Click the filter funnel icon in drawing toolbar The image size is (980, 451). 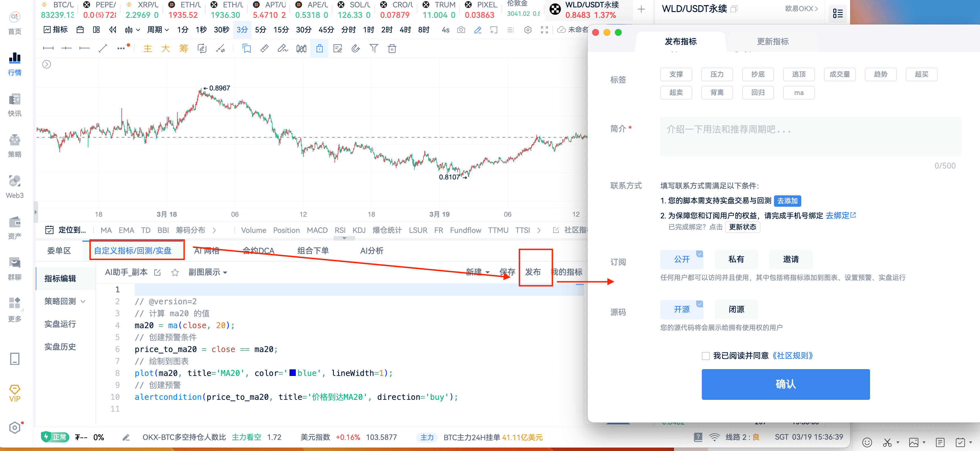point(374,48)
